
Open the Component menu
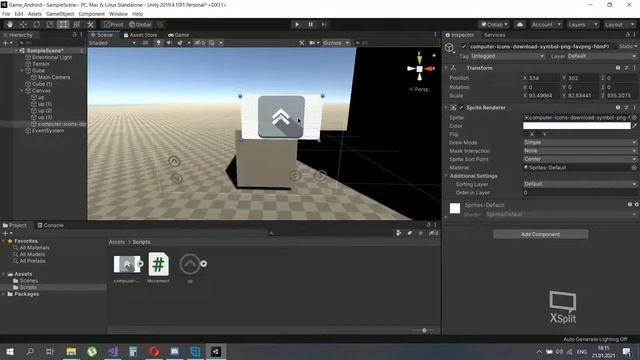point(91,14)
